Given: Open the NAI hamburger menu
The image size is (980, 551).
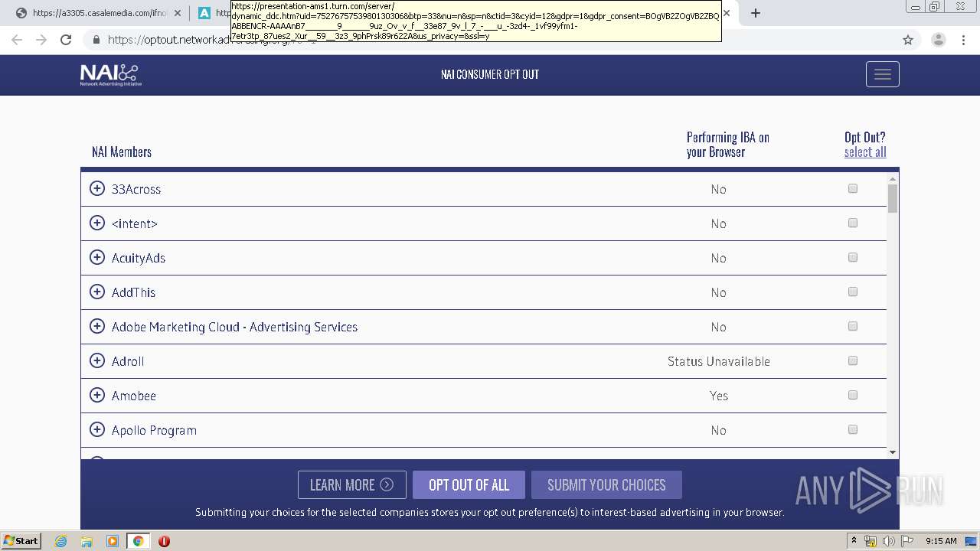Looking at the screenshot, I should pyautogui.click(x=883, y=74).
